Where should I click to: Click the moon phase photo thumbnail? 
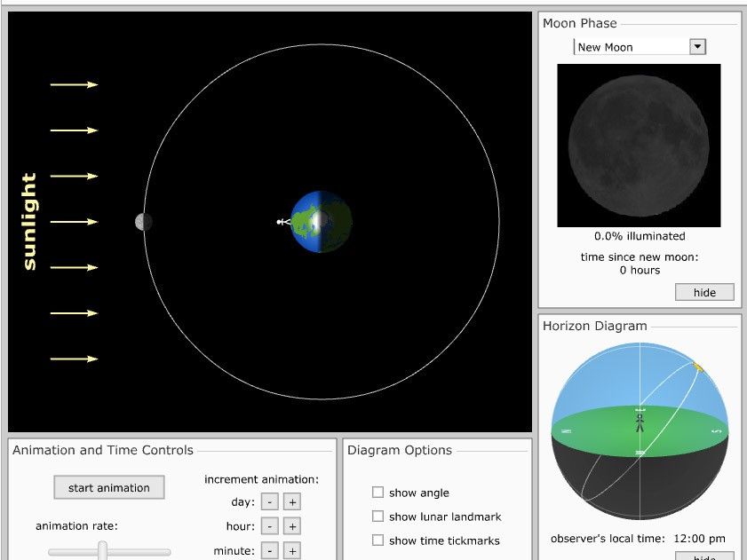point(638,145)
